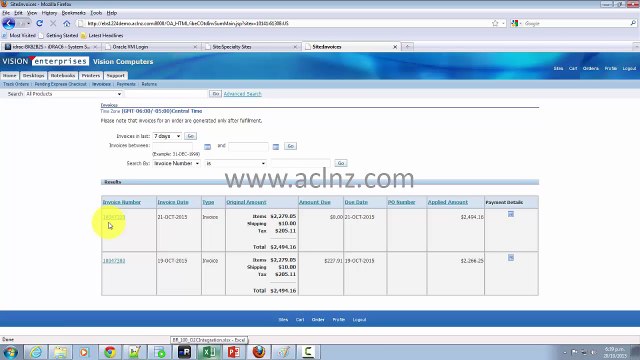Open the View menu
The image size is (640, 360).
(32, 13)
